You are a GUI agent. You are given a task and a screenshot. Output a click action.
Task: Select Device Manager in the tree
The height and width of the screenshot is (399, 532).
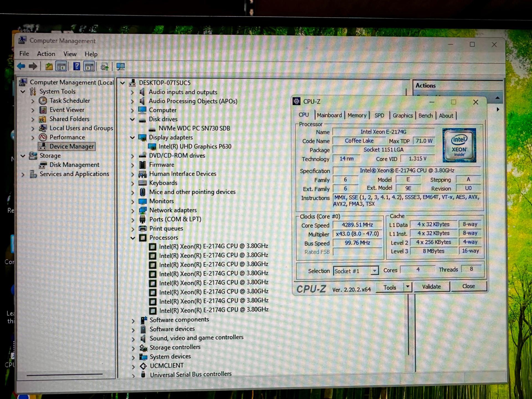[x=66, y=146]
